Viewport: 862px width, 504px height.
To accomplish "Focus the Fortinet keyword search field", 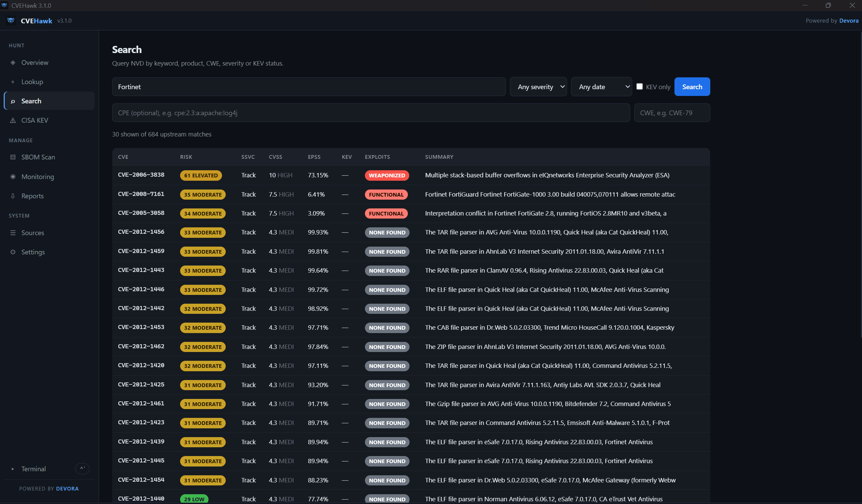I will pyautogui.click(x=309, y=87).
